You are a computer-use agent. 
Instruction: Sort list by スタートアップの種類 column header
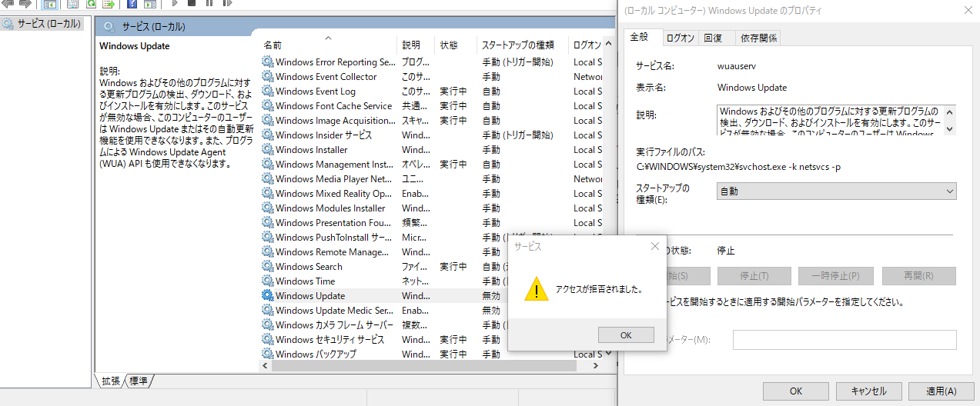click(x=523, y=45)
